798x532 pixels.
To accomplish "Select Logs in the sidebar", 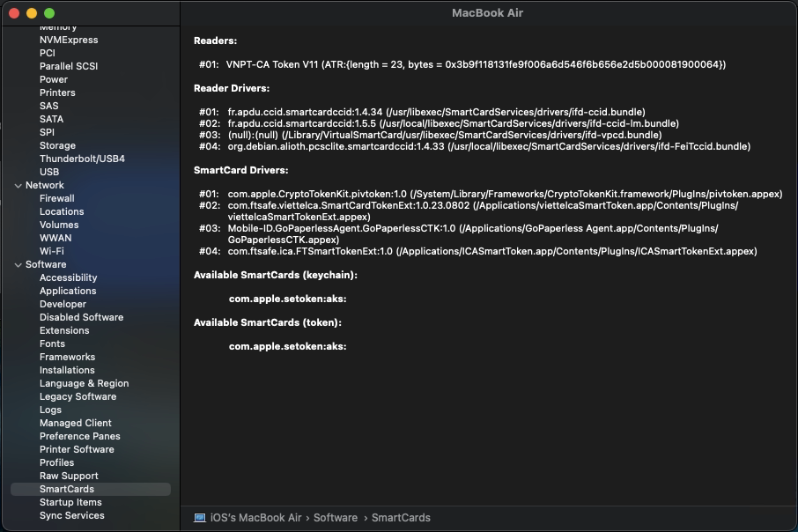I will pyautogui.click(x=50, y=410).
